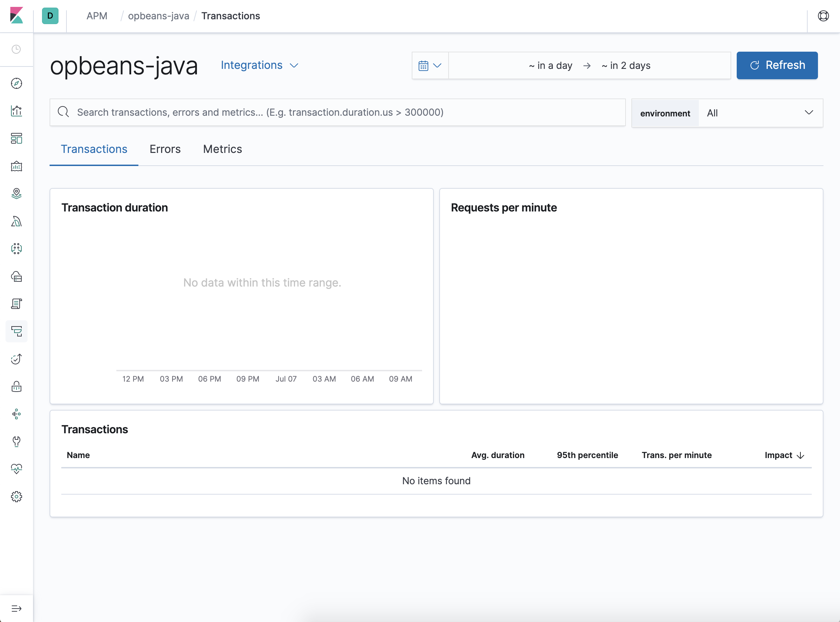Open Dev Tools icon in sidebar
Screen dimensions: 840x622
coord(17,441)
